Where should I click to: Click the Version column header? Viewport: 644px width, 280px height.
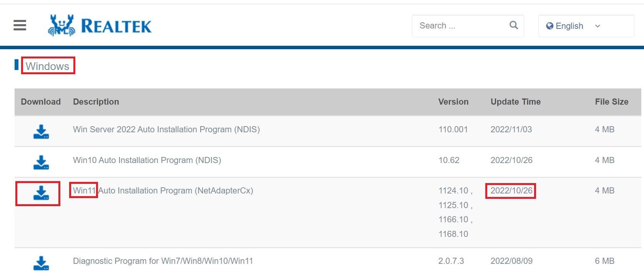pyautogui.click(x=453, y=102)
